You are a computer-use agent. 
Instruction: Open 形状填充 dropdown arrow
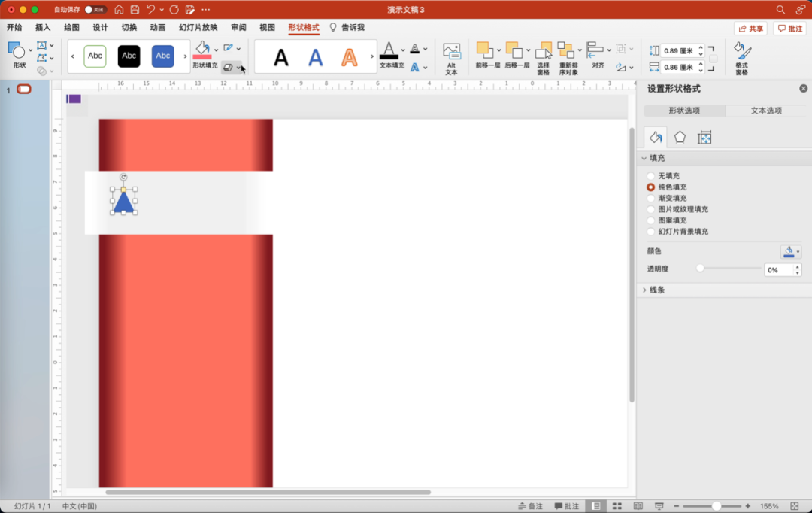coord(217,50)
